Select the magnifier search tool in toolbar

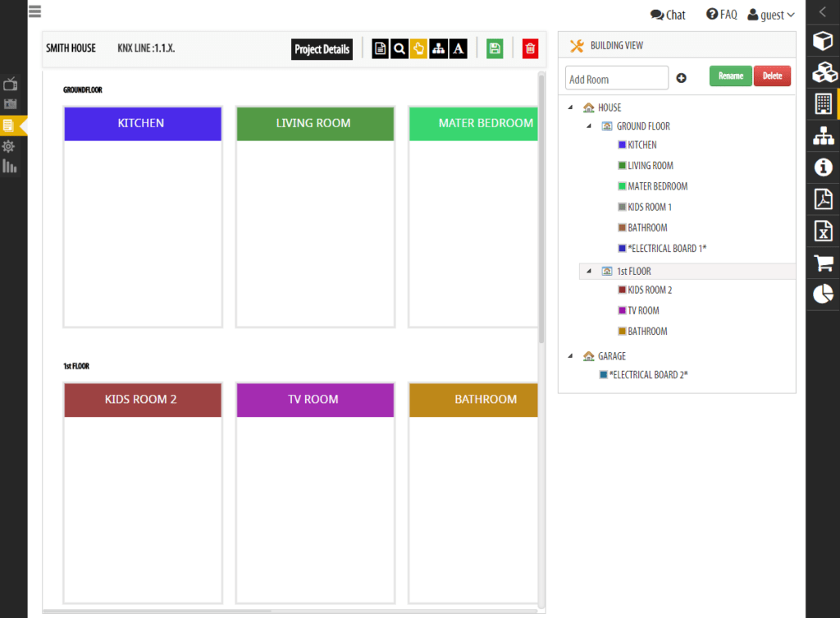pos(399,49)
